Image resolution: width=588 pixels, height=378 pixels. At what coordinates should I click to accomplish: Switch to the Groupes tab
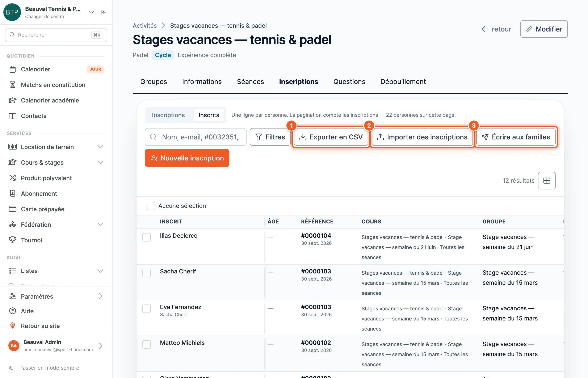154,81
